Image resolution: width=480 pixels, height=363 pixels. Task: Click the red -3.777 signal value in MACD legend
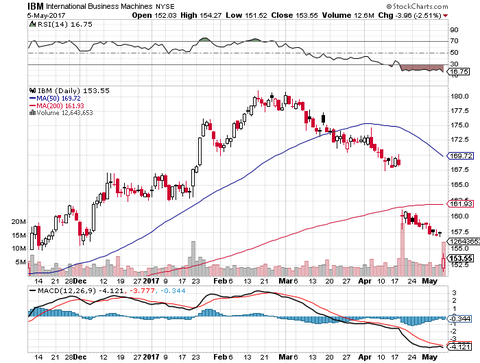coord(142,291)
